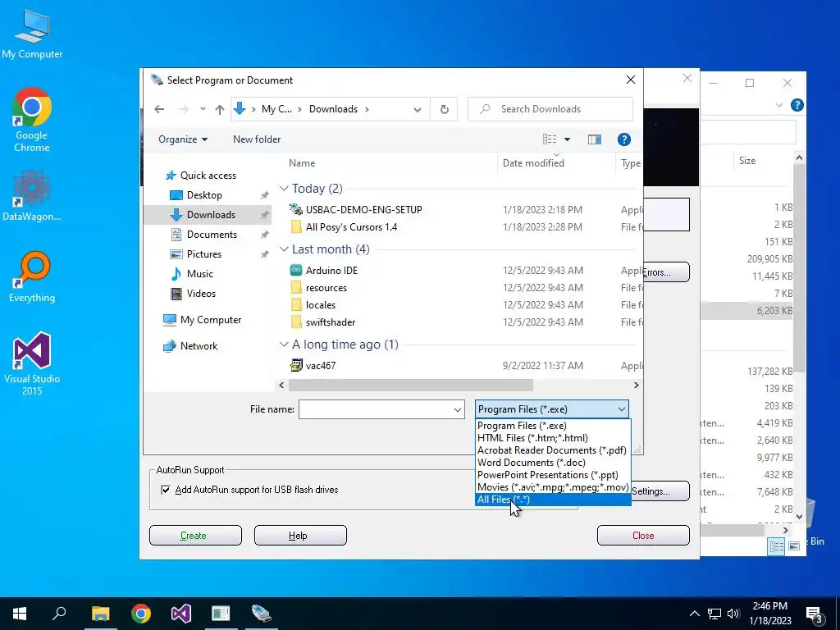Click the Search Downloads box
The image size is (840, 630).
point(550,109)
